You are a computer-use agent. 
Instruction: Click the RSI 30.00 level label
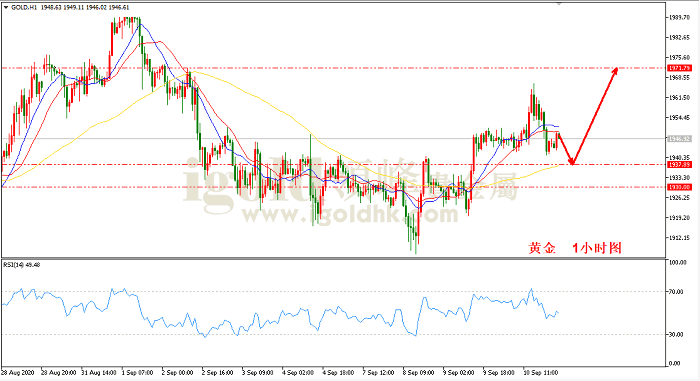[676, 335]
